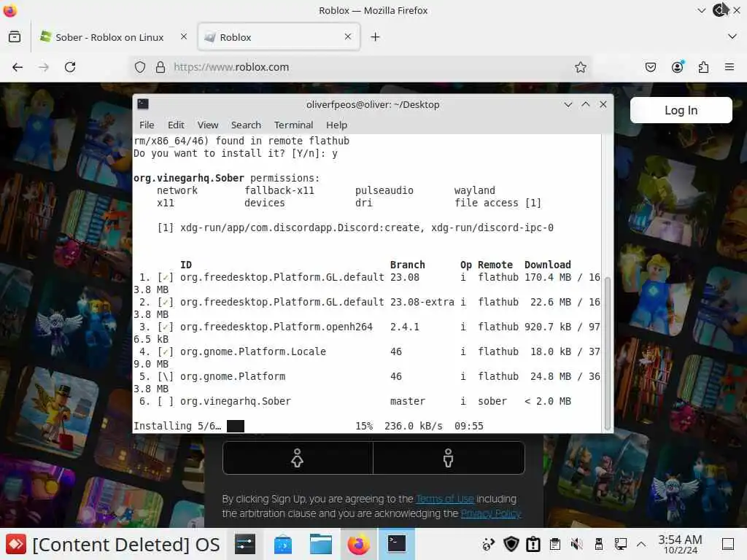
Task: Open a new browser tab
Action: coord(376,36)
